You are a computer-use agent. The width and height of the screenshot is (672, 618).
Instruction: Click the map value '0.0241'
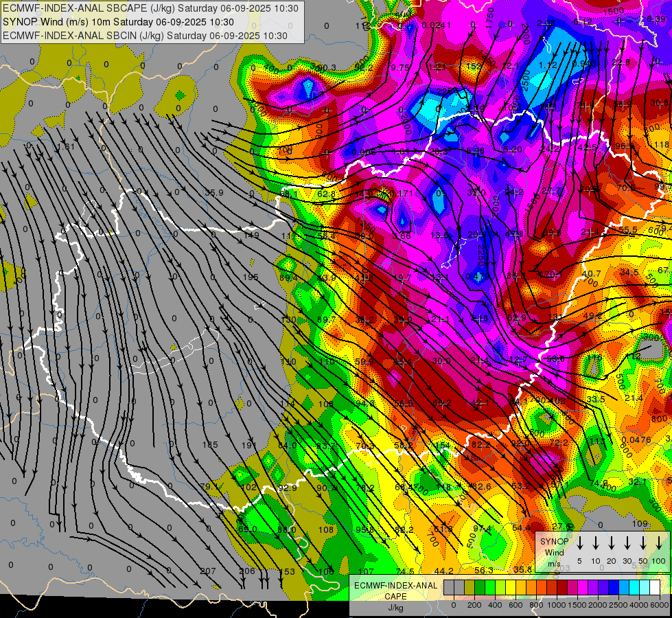point(437,25)
